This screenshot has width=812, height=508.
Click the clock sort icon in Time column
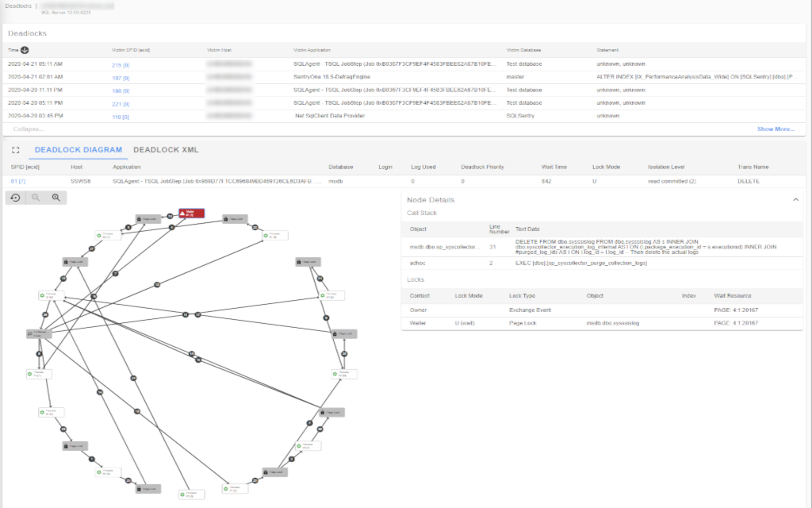[24, 49]
